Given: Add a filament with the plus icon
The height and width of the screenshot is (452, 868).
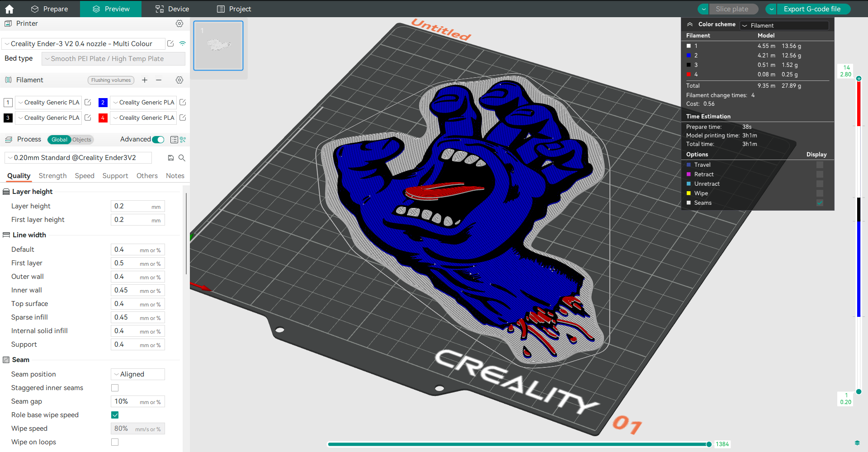Looking at the screenshot, I should tap(145, 80).
